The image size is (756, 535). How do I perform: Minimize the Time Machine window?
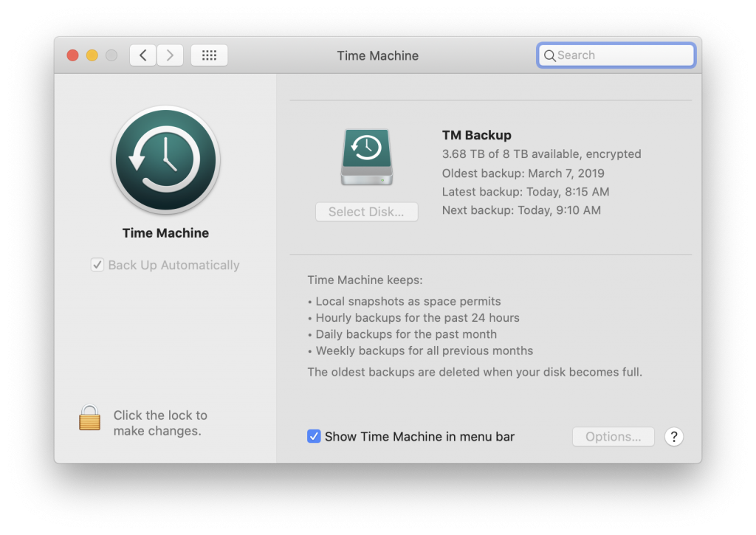click(x=92, y=55)
